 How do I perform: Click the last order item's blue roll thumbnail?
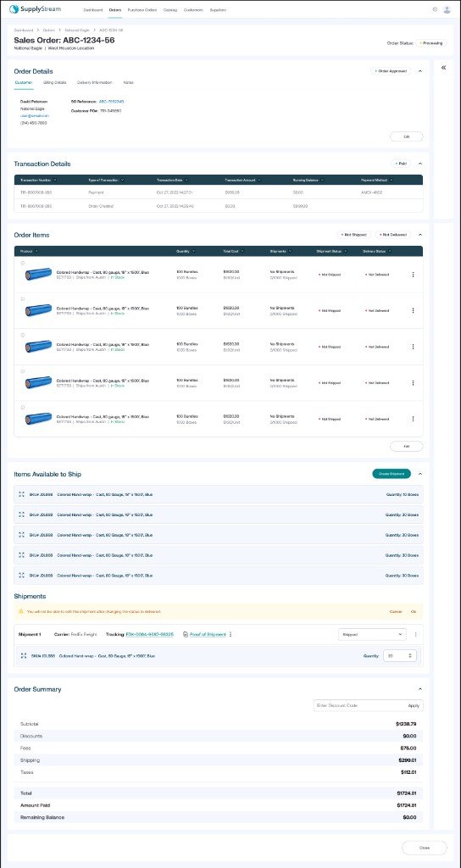click(38, 419)
